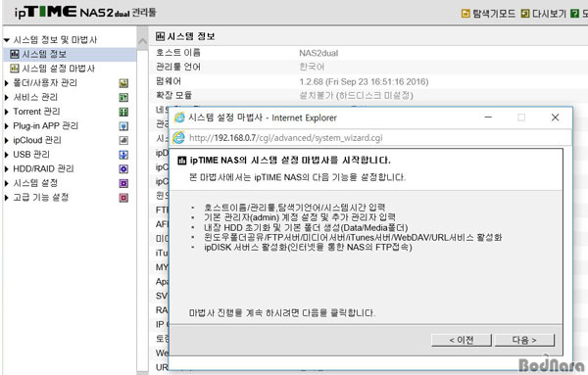
Task: Select the 관리툴 언어 value 한국어
Action: [312, 67]
